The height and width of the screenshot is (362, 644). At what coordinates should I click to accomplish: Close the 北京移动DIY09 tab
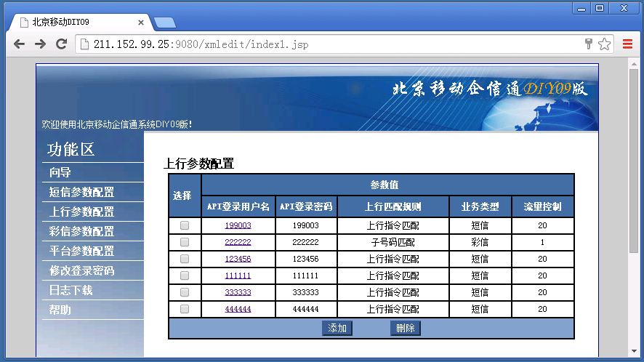click(141, 23)
